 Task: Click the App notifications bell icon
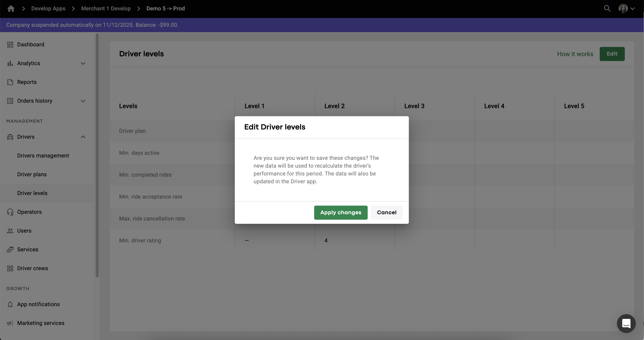click(10, 304)
